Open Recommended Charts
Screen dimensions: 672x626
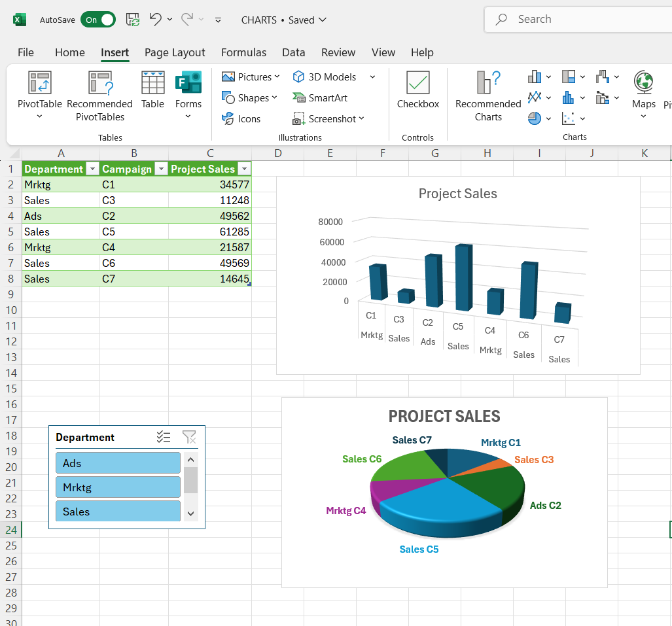click(x=488, y=96)
